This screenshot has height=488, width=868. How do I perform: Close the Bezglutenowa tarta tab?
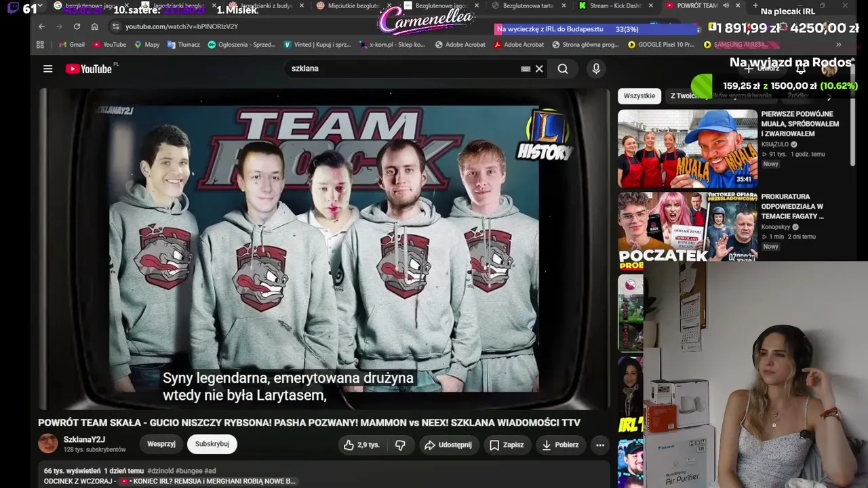point(564,5)
